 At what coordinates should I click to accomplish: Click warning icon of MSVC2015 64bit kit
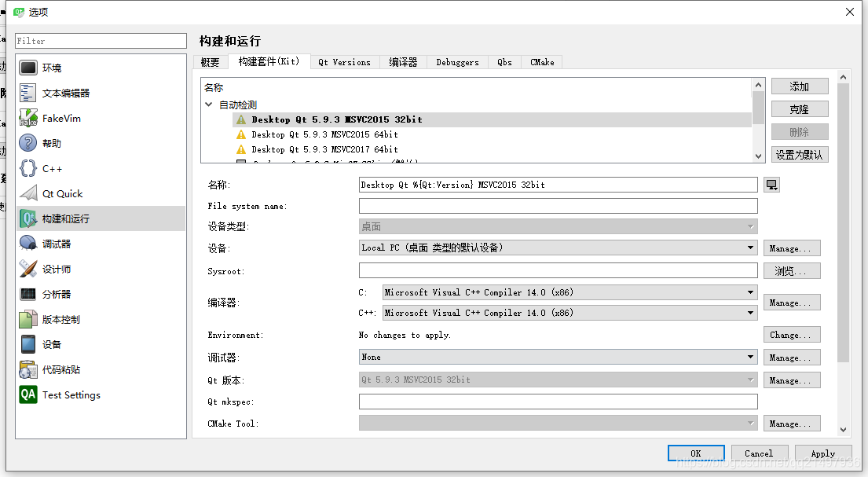pyautogui.click(x=241, y=134)
